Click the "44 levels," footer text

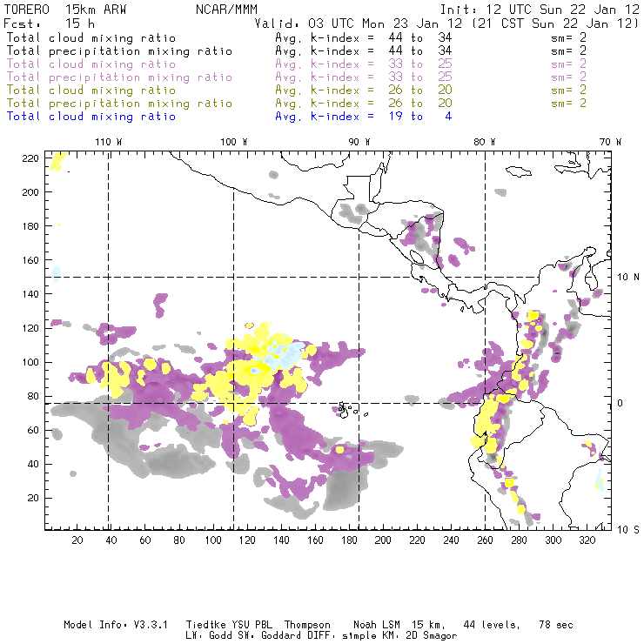[x=492, y=625]
